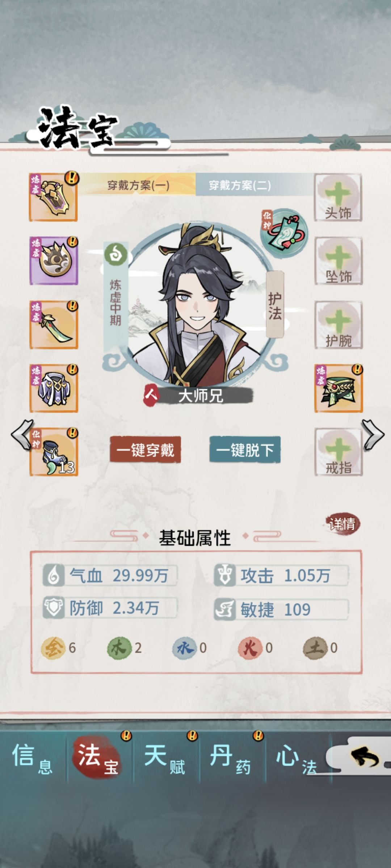The height and width of the screenshot is (868, 391).
Task: Add an item to the 头饰 slot
Action: [x=338, y=197]
